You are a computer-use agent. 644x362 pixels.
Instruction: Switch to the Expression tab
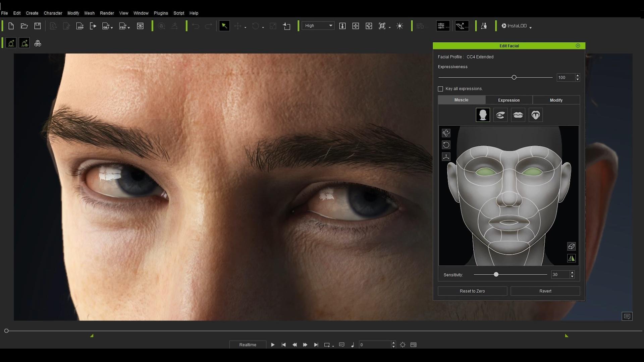point(508,100)
